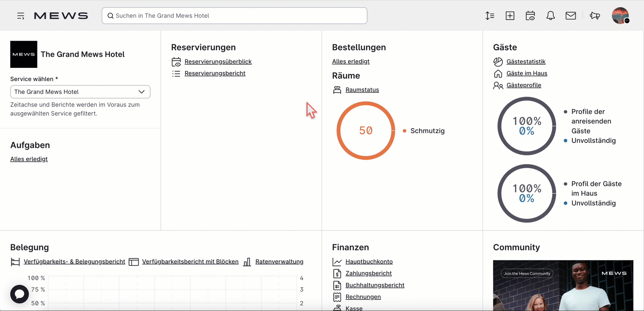Open the reservation overview calendar icon in header
The height and width of the screenshot is (311, 644).
[530, 16]
